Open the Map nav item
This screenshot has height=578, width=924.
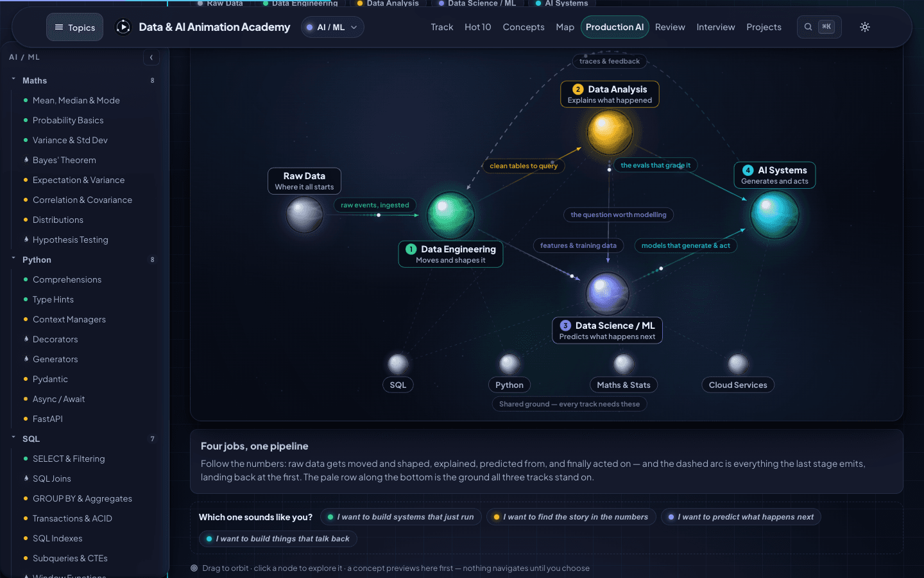click(565, 27)
